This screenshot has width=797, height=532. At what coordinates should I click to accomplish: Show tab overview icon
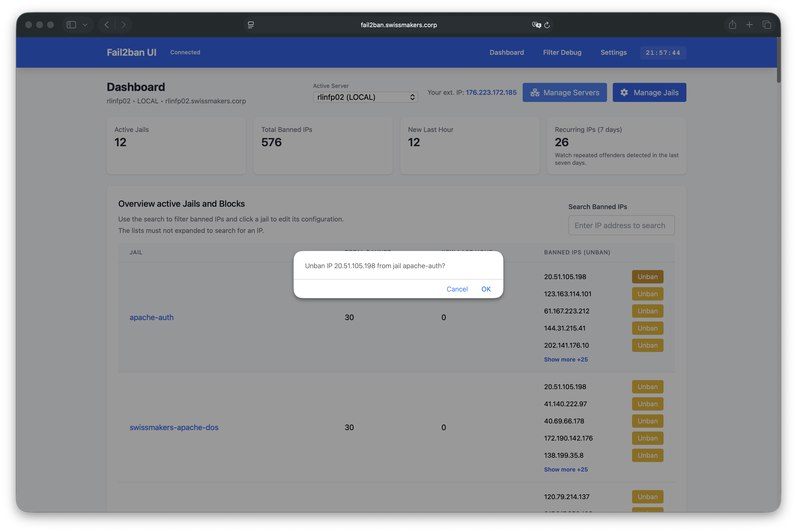click(767, 25)
